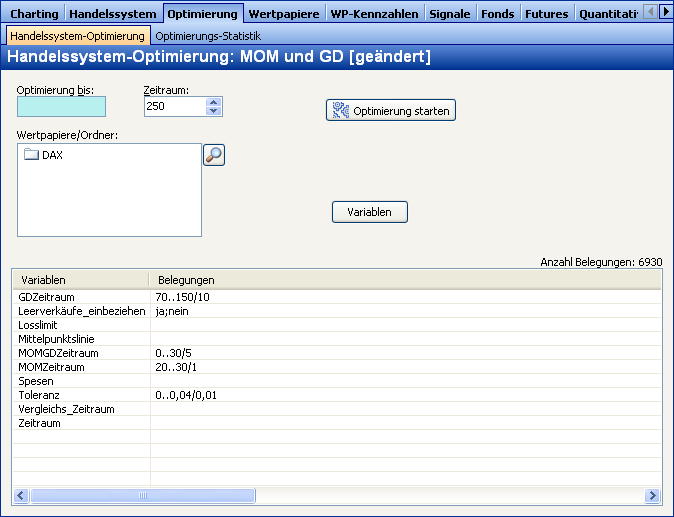
Task: Open the Handelssystem tab
Action: click(x=113, y=14)
